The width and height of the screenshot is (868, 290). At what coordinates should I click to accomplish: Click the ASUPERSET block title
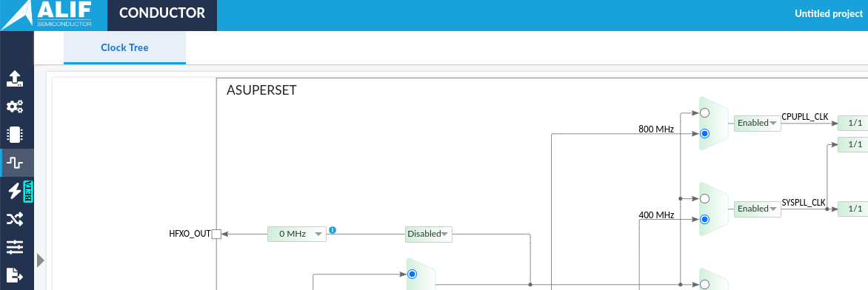point(261,90)
